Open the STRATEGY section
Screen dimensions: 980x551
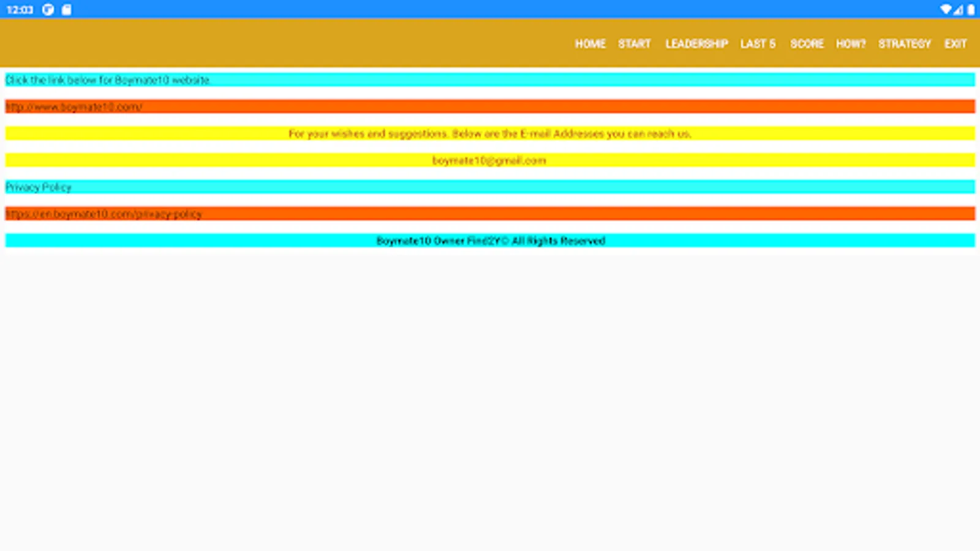(905, 43)
